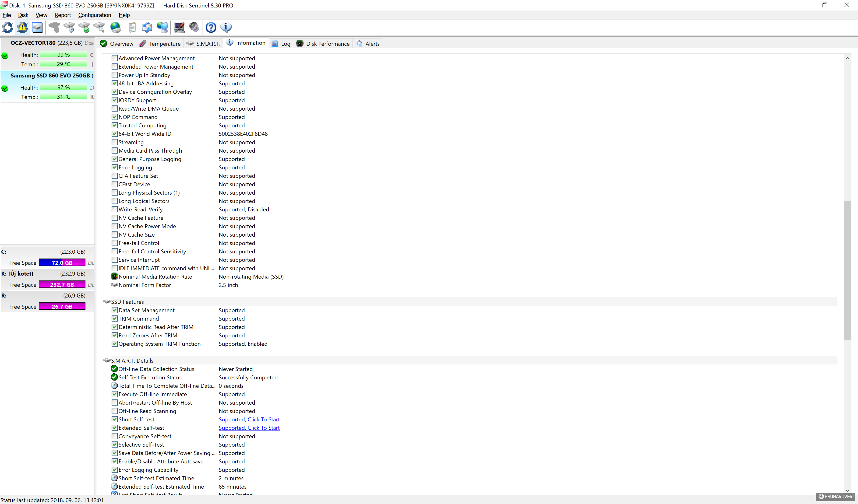The width and height of the screenshot is (858, 504).
Task: Open the View menu
Action: pos(41,15)
